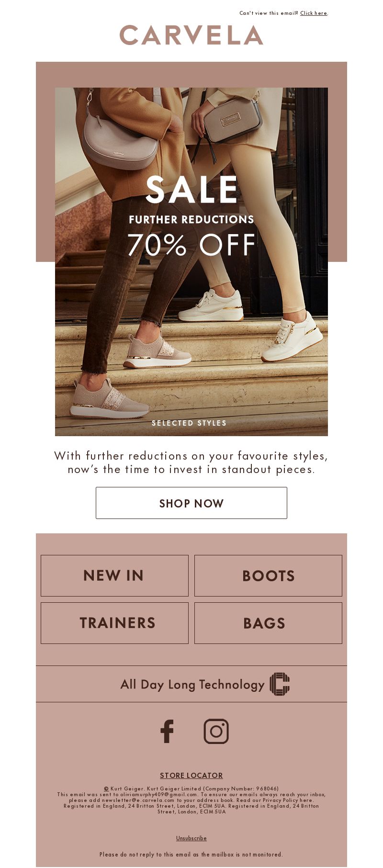383x868 pixels.
Task: Click the All Day Long Technology logo icon
Action: pyautogui.click(x=280, y=684)
